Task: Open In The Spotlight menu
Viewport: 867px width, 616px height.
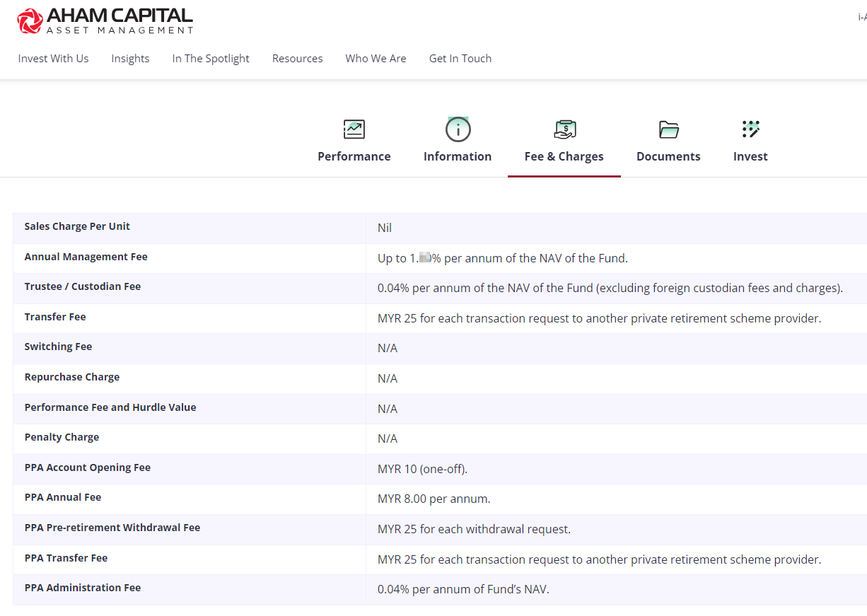Action: point(211,59)
